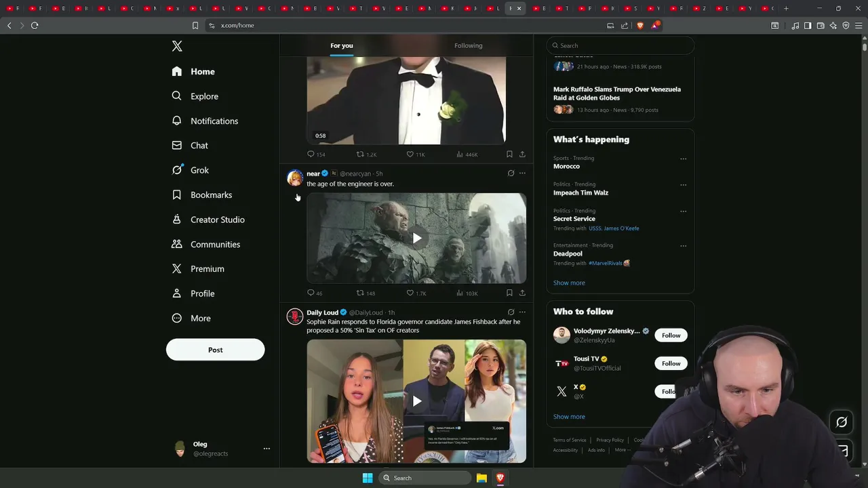The image size is (868, 488).
Task: Click the Grok icon on near's post
Action: point(511,174)
